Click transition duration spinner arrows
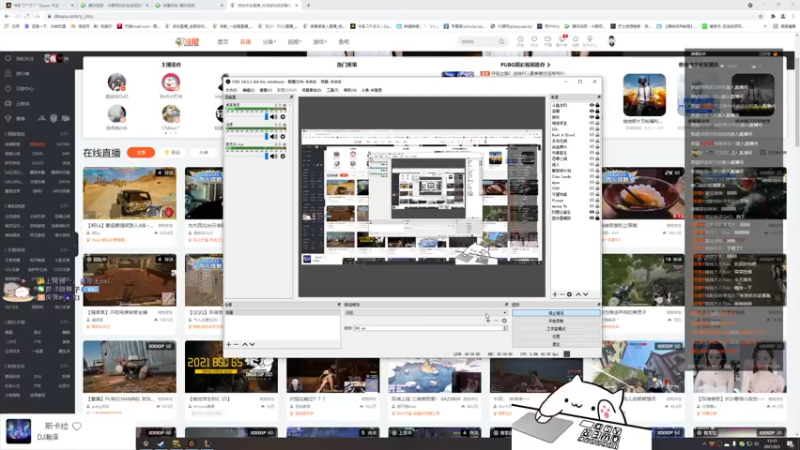 click(505, 328)
